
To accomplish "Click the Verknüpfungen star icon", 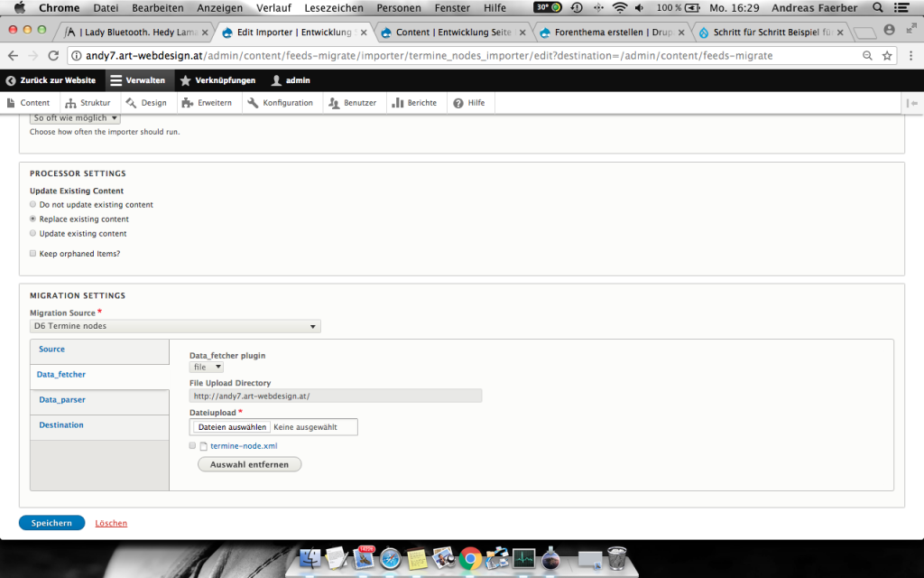I will click(x=186, y=80).
